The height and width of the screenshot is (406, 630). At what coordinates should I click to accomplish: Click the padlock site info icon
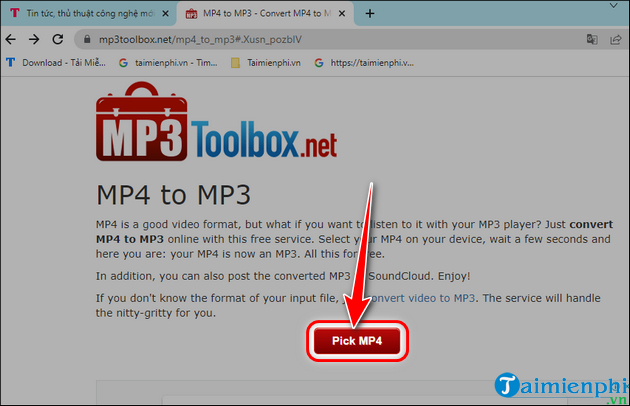pos(87,39)
